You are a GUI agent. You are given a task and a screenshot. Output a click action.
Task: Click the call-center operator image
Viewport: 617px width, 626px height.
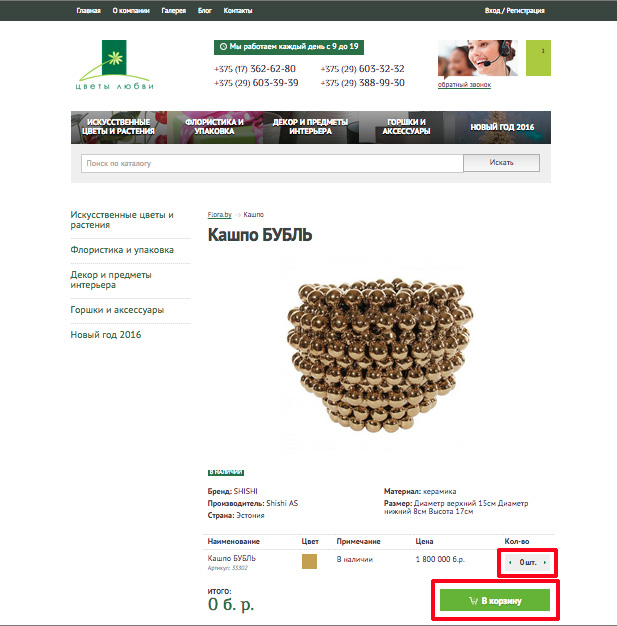click(478, 58)
